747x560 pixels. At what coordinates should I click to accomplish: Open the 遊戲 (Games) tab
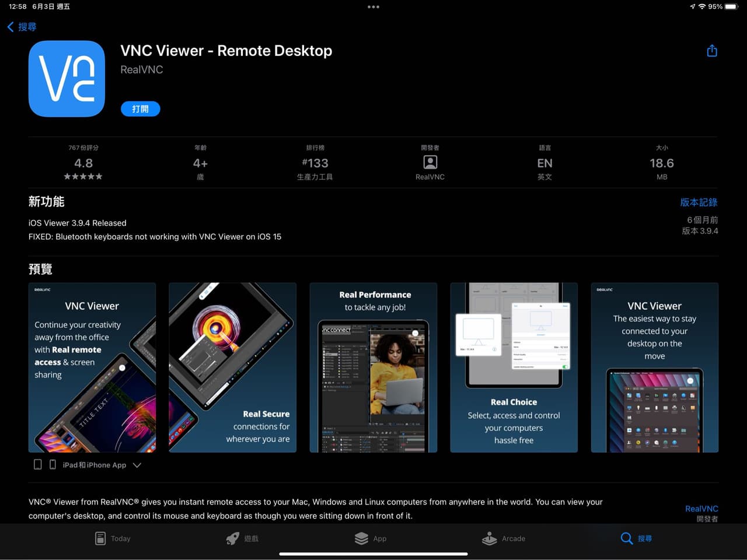242,538
